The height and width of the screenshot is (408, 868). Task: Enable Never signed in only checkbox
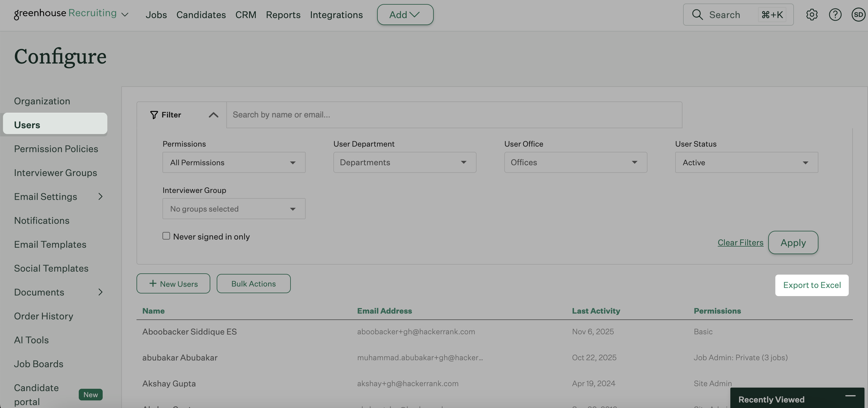[166, 236]
